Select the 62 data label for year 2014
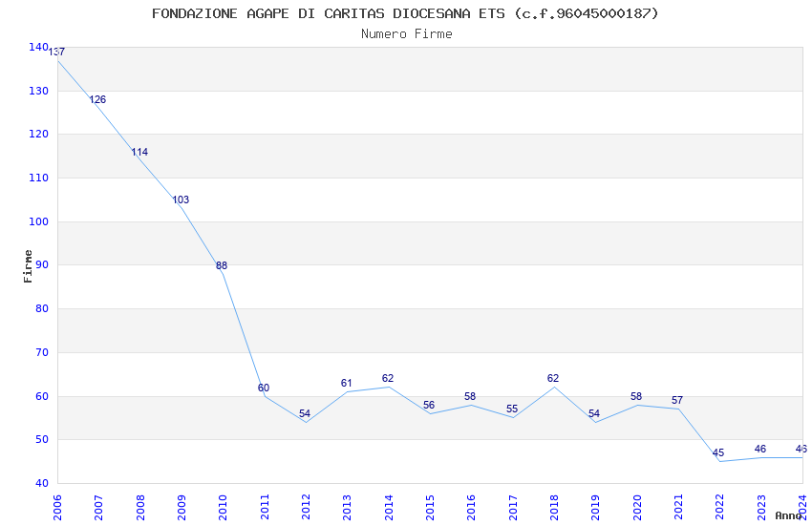 (387, 379)
